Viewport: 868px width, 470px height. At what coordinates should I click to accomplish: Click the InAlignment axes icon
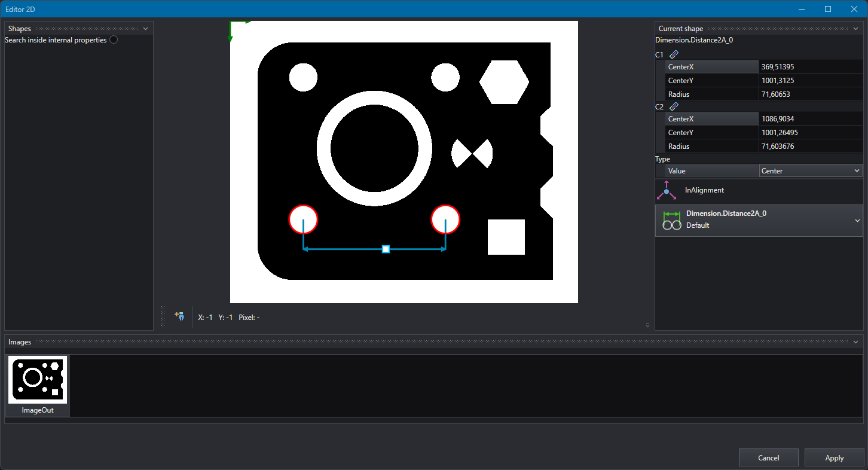(667, 190)
